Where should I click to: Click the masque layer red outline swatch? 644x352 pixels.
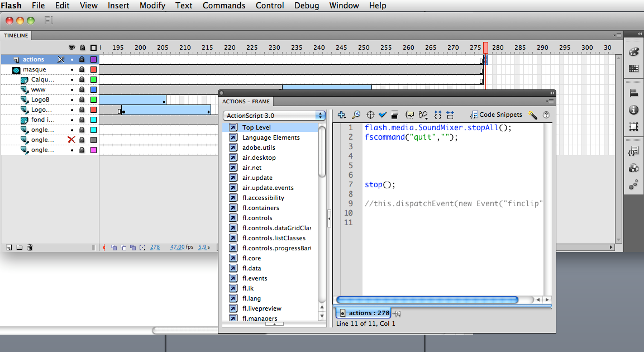94,69
